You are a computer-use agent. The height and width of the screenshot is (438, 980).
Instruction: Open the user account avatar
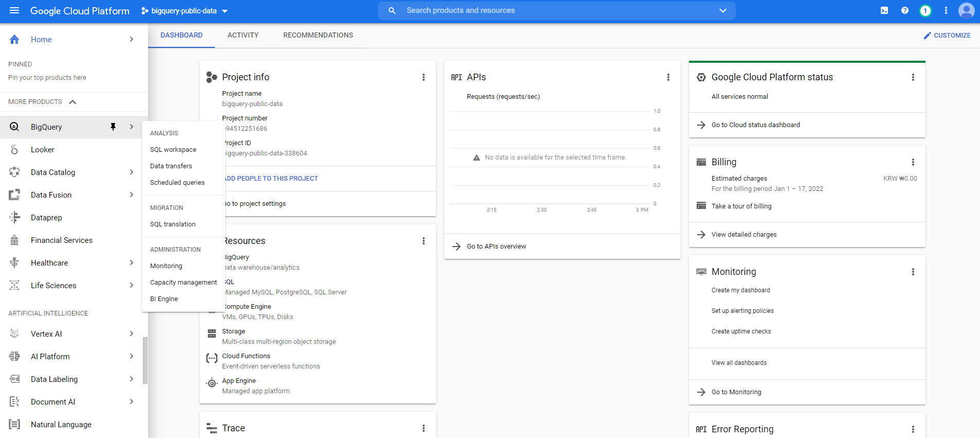tap(967, 10)
